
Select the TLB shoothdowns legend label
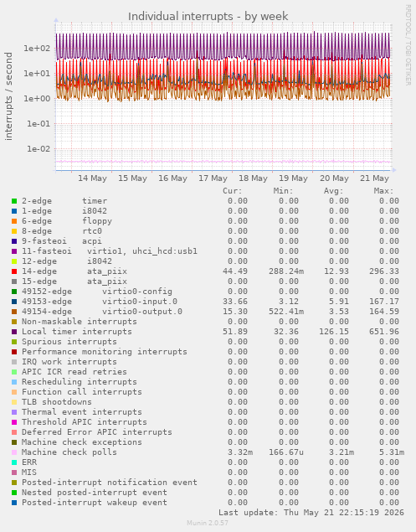pyautogui.click(x=57, y=402)
